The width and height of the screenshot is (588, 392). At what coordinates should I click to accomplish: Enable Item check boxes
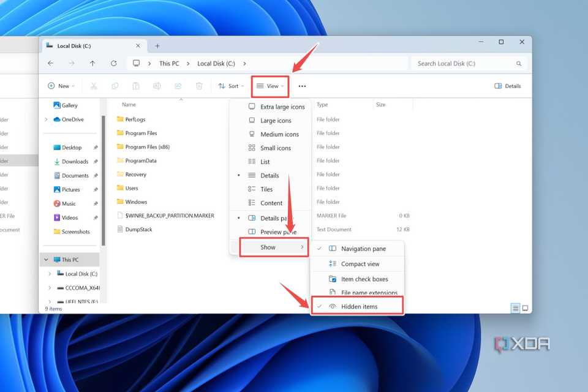tap(365, 279)
